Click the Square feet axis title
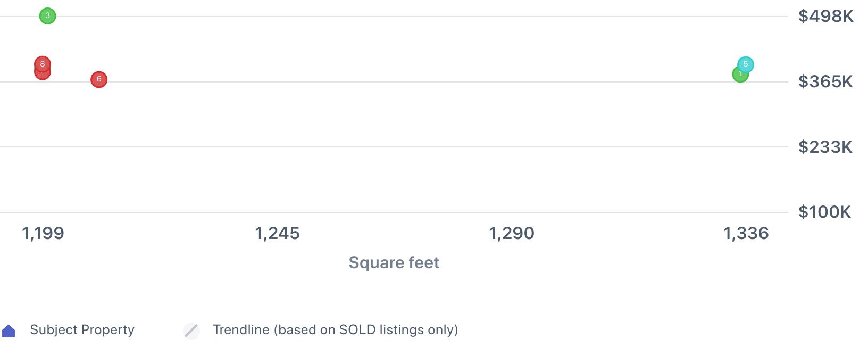The width and height of the screenshot is (868, 346). (394, 262)
